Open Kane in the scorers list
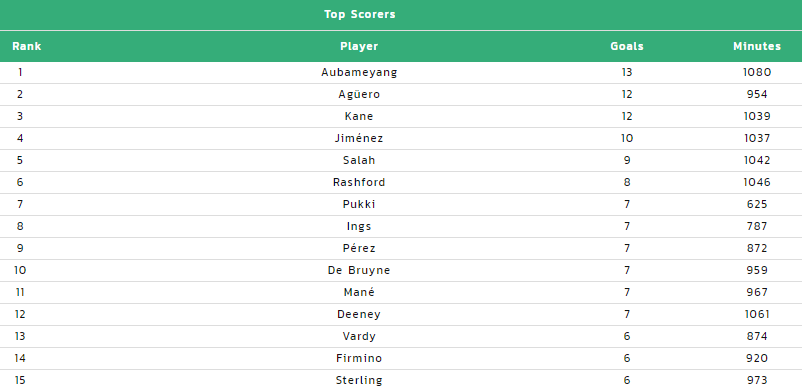The image size is (802, 391). pyautogui.click(x=359, y=117)
